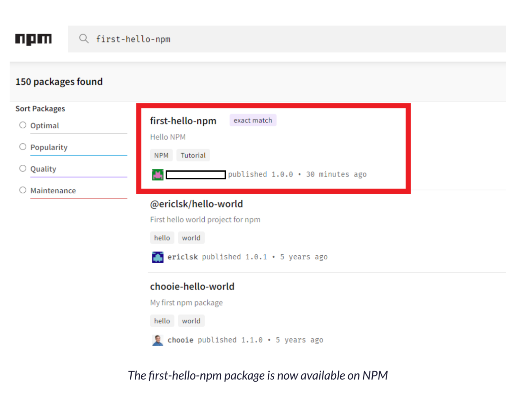
Task: Click the world tag under chooie-hello-world
Action: coord(191,321)
